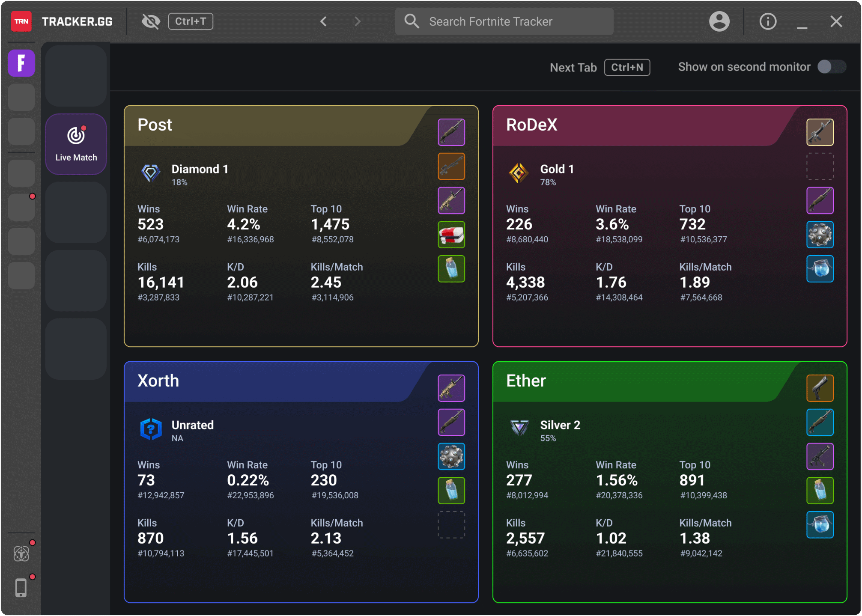Select Ether's orange pistol loadout icon
The height and width of the screenshot is (616, 862).
click(x=820, y=388)
